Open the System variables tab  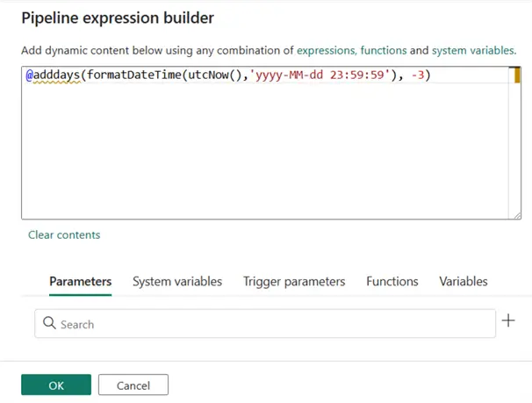tap(177, 282)
